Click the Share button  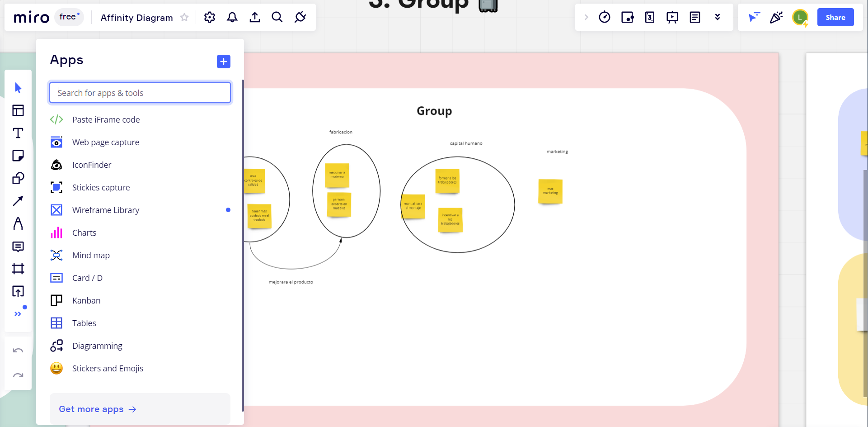[x=835, y=17]
